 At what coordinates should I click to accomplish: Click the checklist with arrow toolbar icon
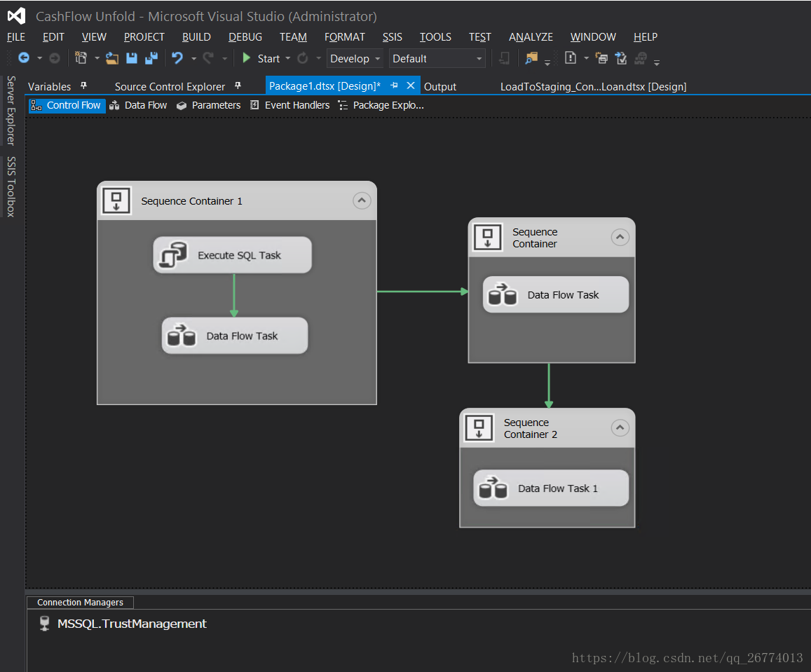point(621,58)
